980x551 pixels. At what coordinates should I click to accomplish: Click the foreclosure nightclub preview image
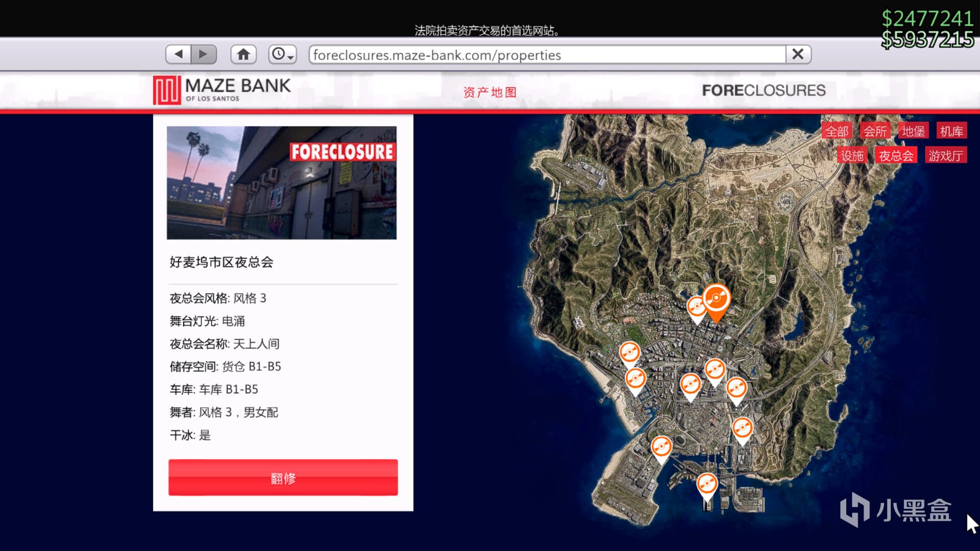[281, 183]
